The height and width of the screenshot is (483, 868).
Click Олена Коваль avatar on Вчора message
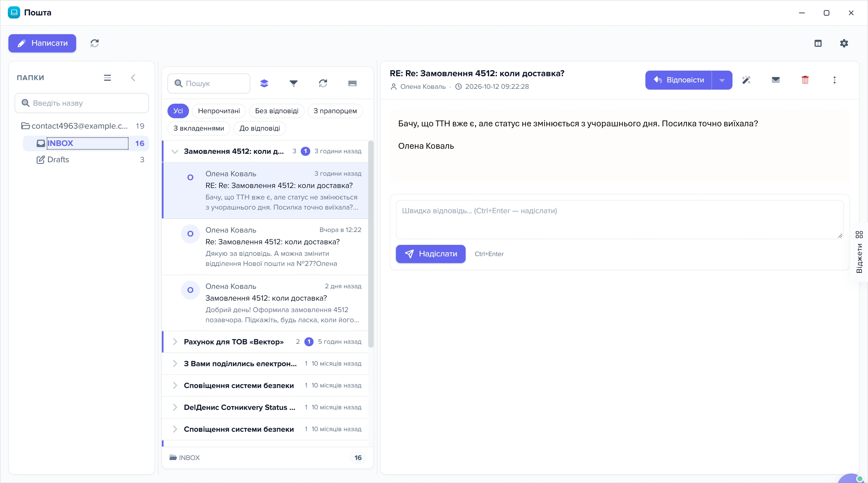(x=190, y=234)
